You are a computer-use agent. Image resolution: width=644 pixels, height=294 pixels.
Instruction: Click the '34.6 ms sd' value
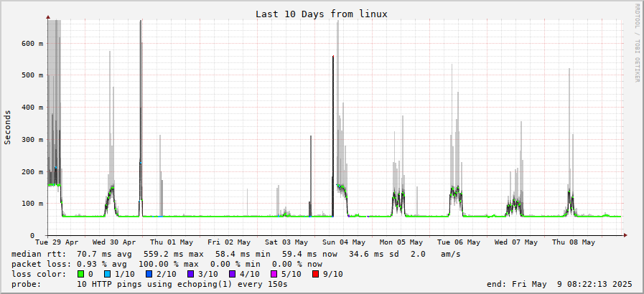374,255
